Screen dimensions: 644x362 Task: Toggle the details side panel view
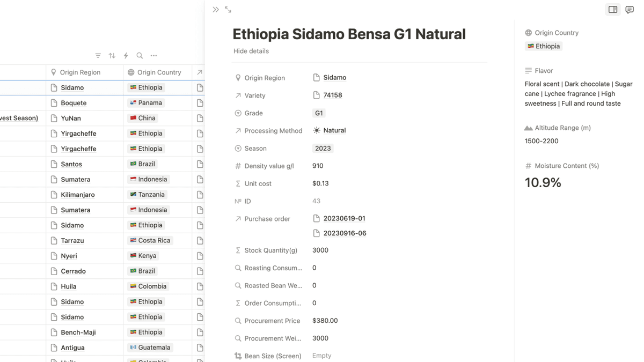pos(613,10)
